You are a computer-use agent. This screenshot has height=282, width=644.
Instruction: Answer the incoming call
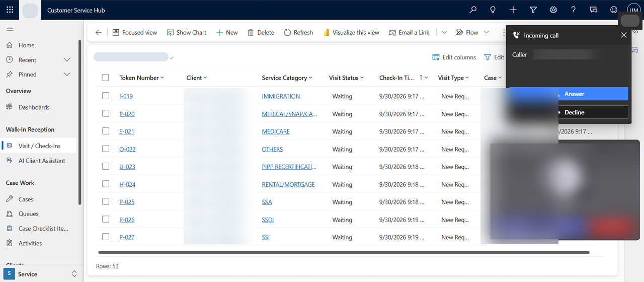pos(569,94)
